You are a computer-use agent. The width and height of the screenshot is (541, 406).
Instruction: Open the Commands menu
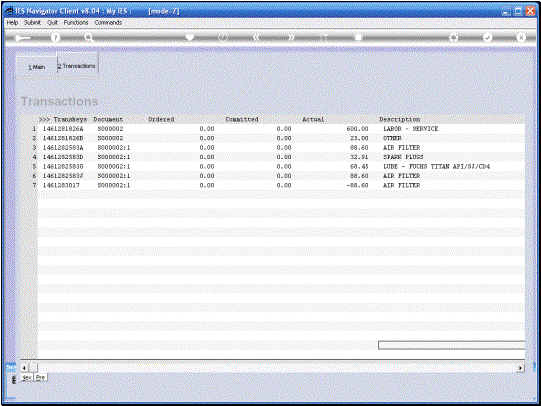[x=108, y=22]
